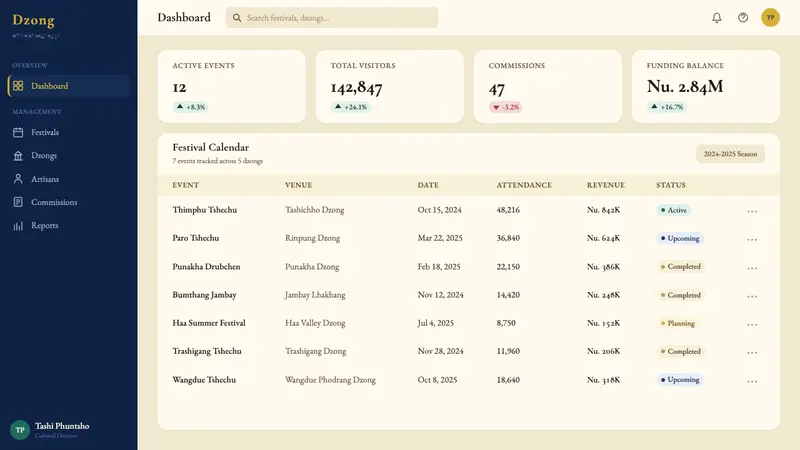The height and width of the screenshot is (450, 800).
Task: Open the TP profile avatar in header
Action: (x=770, y=17)
